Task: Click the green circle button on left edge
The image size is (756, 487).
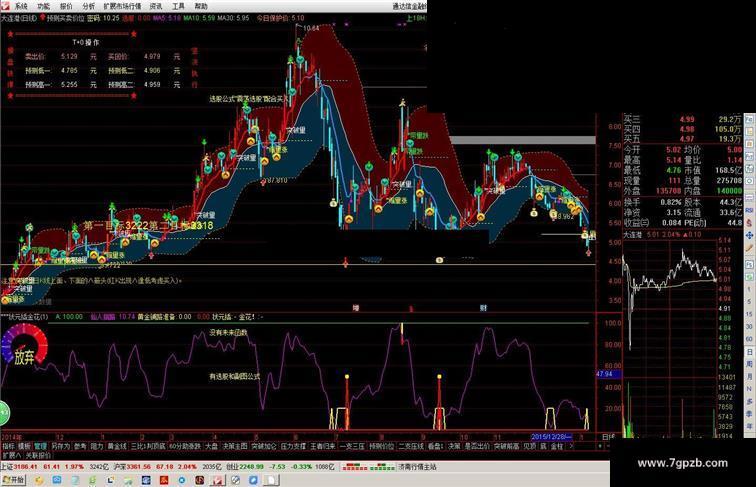Action: [x=4, y=413]
